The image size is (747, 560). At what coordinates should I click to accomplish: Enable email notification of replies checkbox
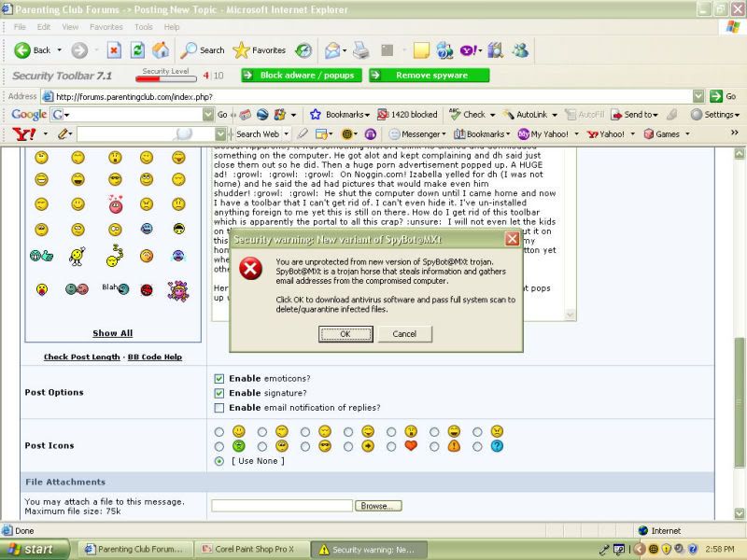coord(218,408)
